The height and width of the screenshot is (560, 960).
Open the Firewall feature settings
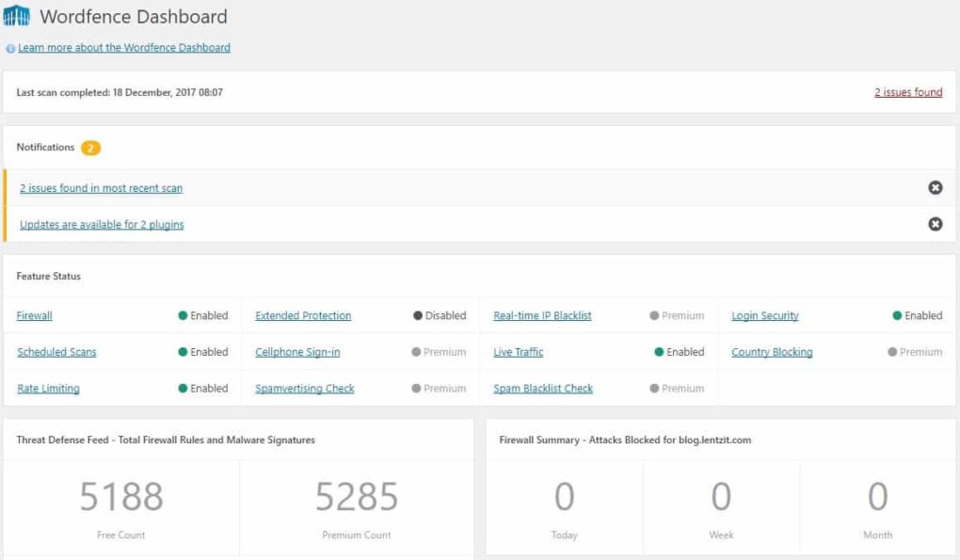tap(35, 316)
